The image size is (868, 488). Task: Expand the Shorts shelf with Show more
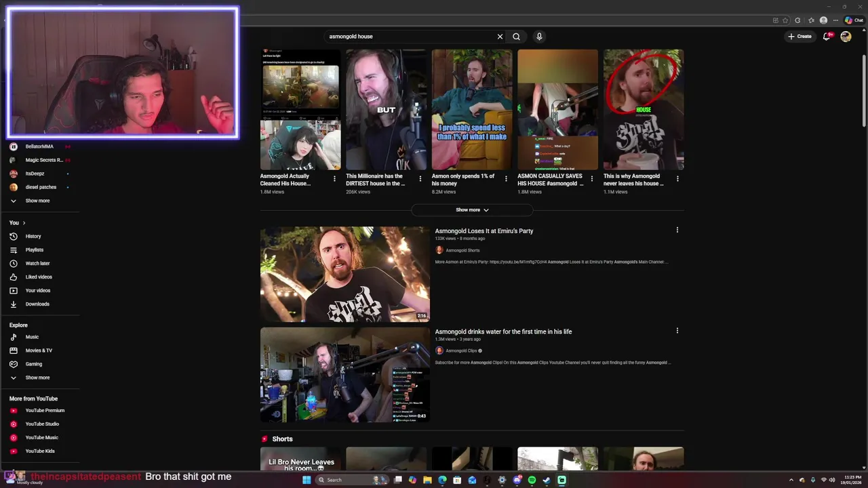click(472, 210)
